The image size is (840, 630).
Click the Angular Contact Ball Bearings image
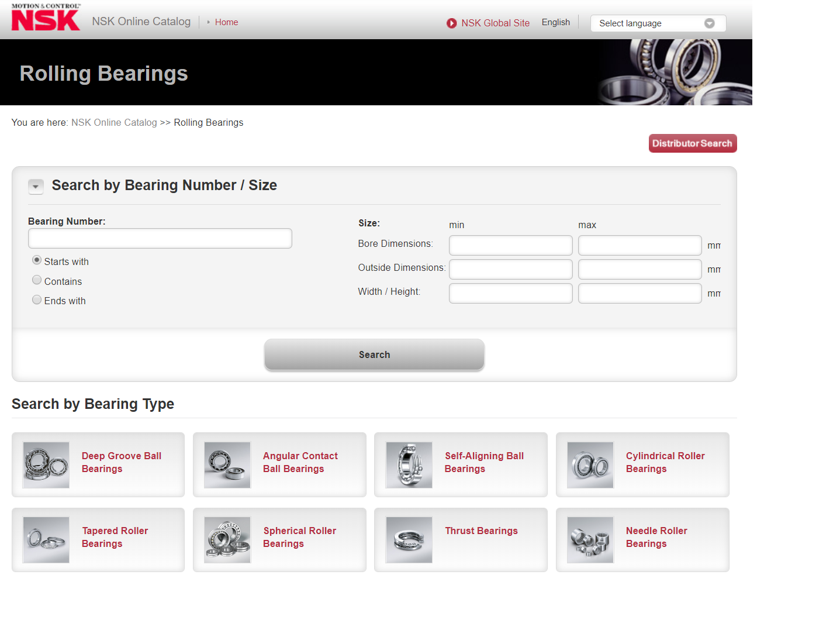pos(227,464)
